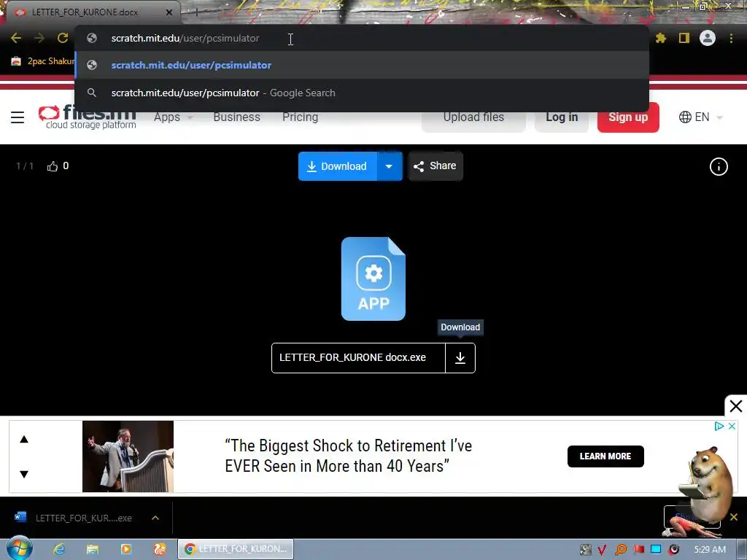The image size is (747, 560).
Task: Click the blue APP file icon
Action: pos(373,279)
